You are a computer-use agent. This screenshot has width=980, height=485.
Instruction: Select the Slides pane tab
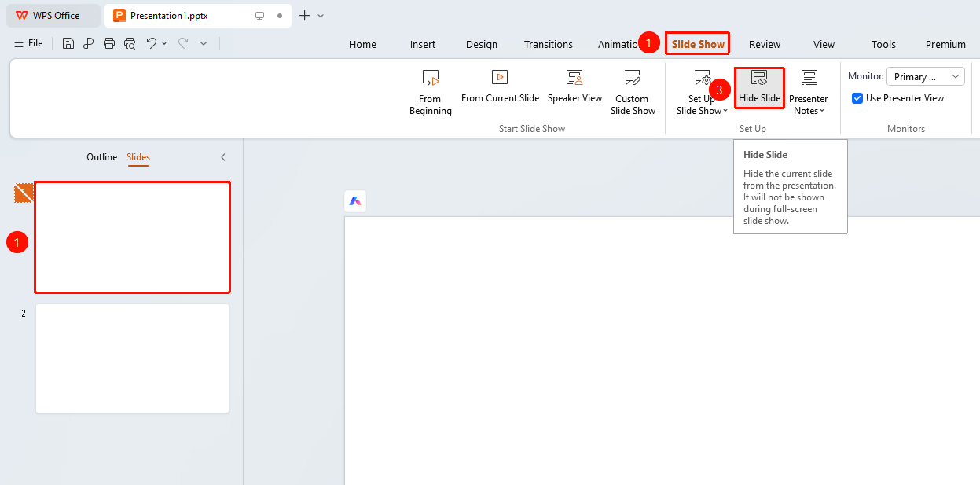[138, 157]
